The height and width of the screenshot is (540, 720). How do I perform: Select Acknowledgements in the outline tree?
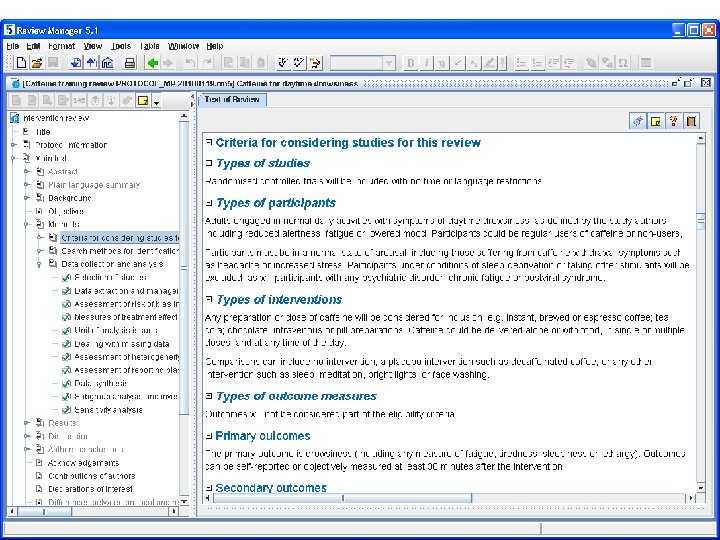pyautogui.click(x=83, y=463)
